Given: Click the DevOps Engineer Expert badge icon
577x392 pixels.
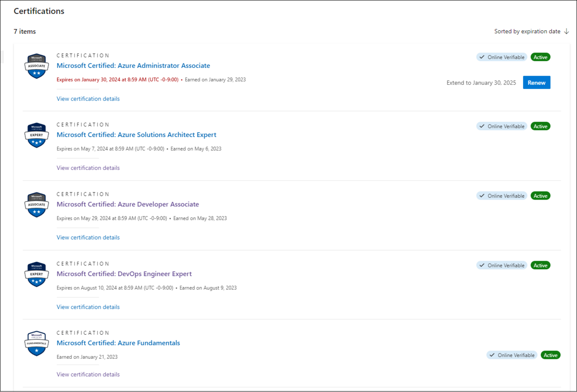Looking at the screenshot, I should (x=37, y=275).
